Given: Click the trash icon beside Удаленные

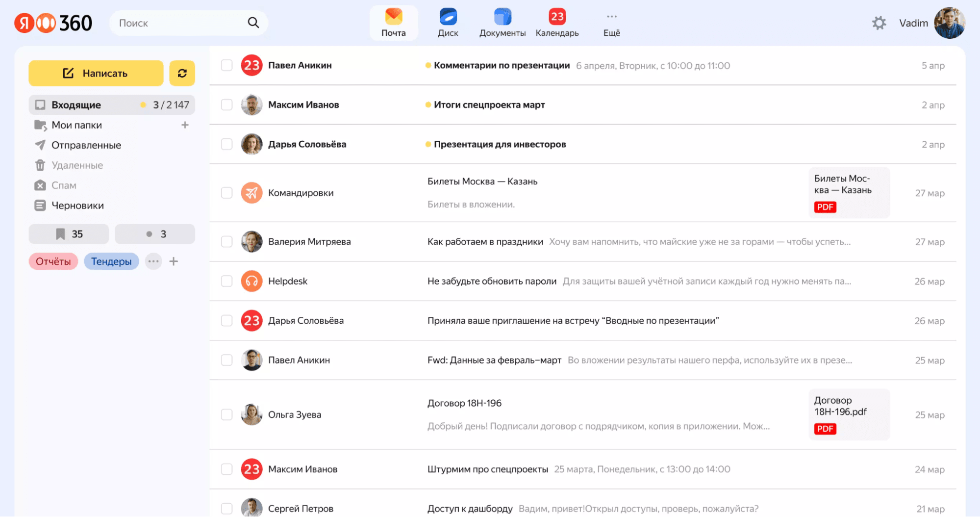Looking at the screenshot, I should [x=40, y=165].
